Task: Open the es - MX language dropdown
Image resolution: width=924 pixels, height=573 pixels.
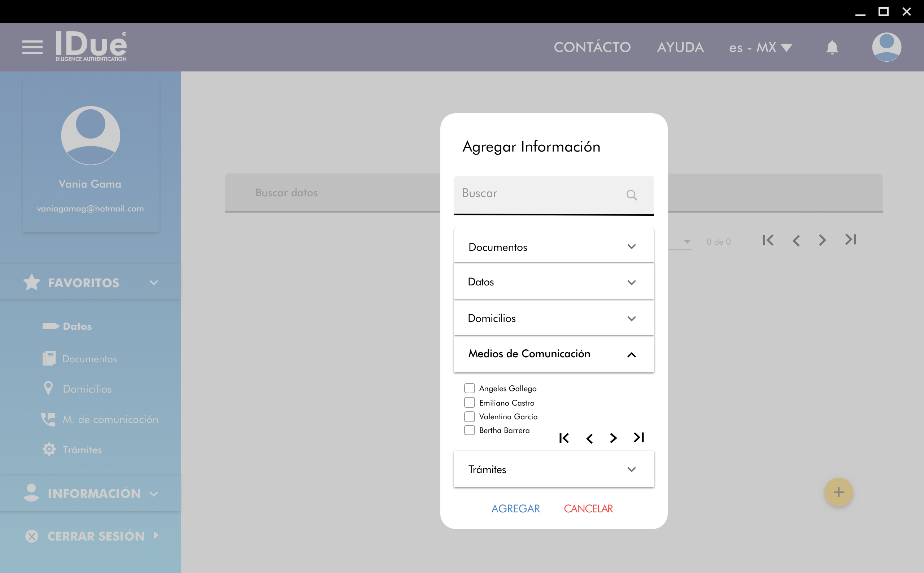Action: (x=760, y=48)
